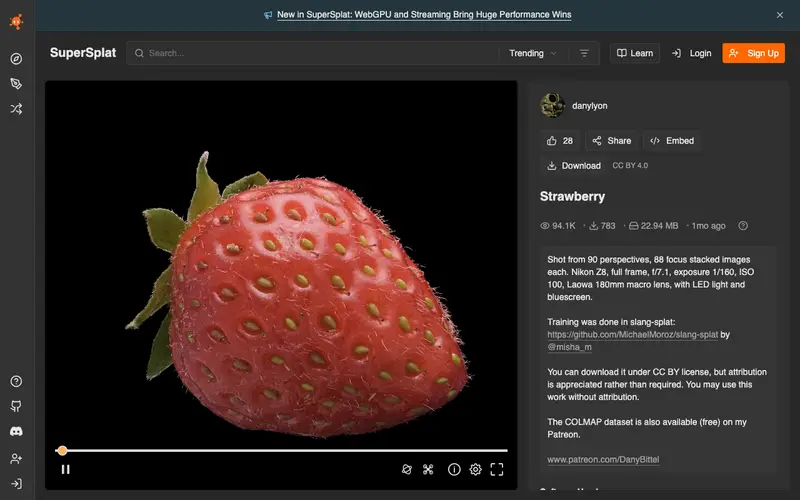Click the Share button
This screenshot has height=500, width=800.
[x=612, y=141]
